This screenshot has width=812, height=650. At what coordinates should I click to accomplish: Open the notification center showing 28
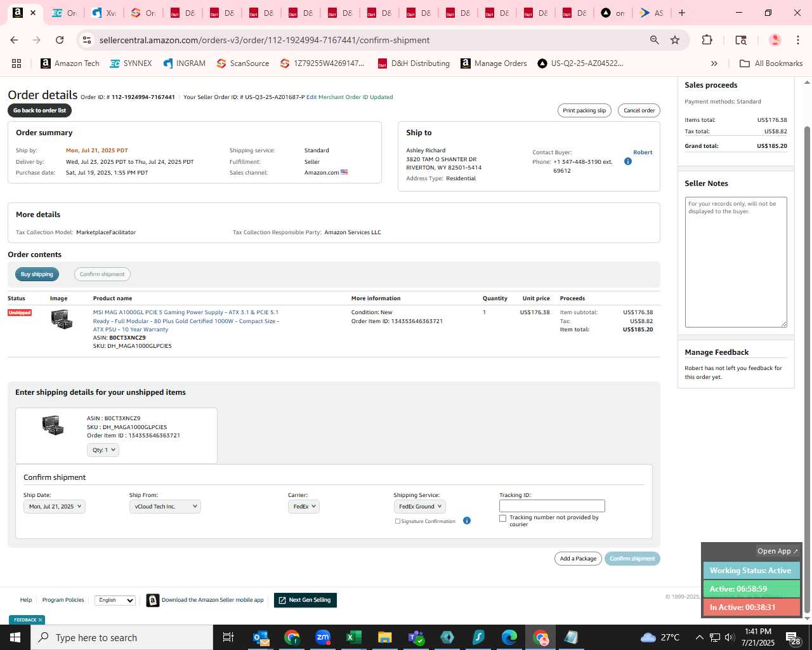point(793,637)
